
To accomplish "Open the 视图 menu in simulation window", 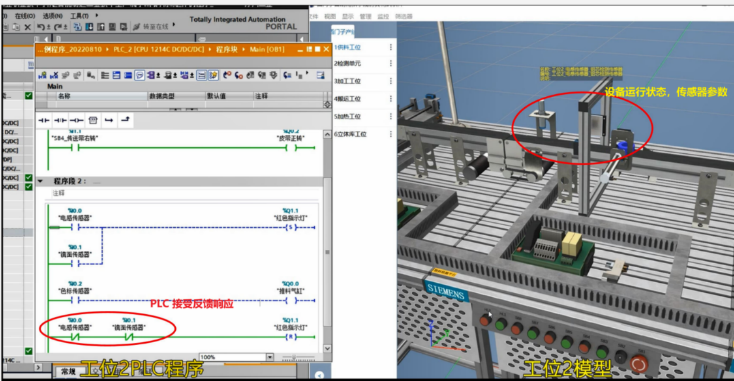I will click(x=330, y=16).
